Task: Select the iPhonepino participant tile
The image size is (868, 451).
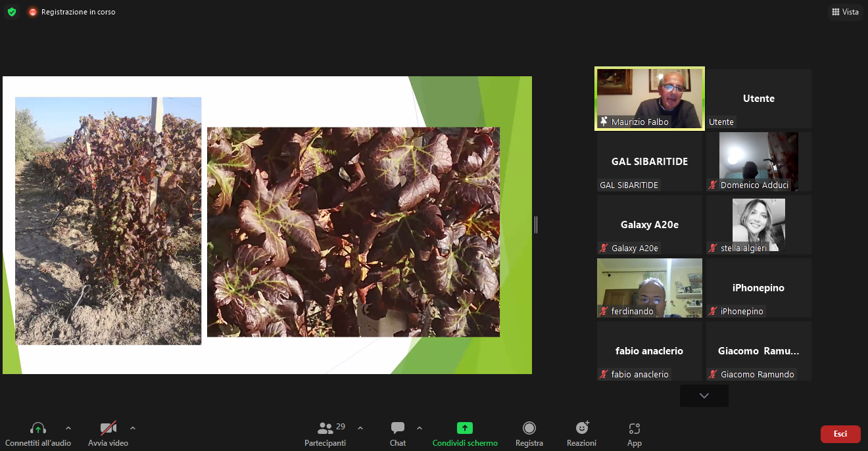Action: [x=759, y=288]
